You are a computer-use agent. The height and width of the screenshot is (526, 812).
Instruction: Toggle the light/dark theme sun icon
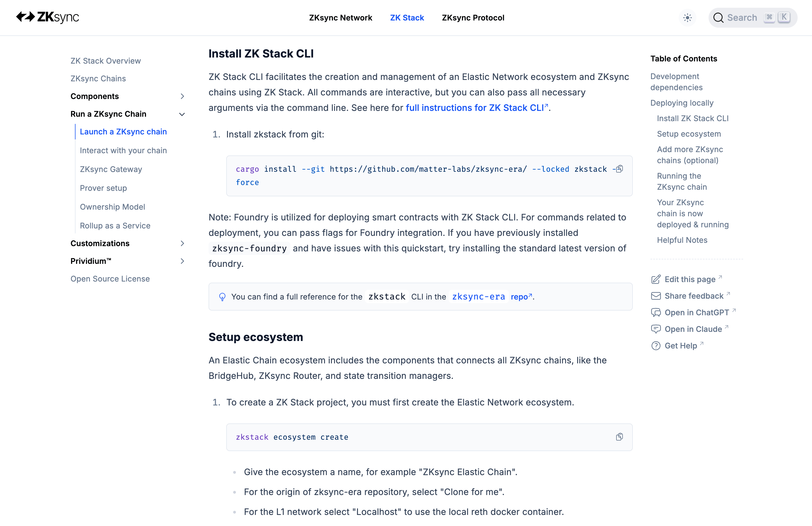(688, 18)
